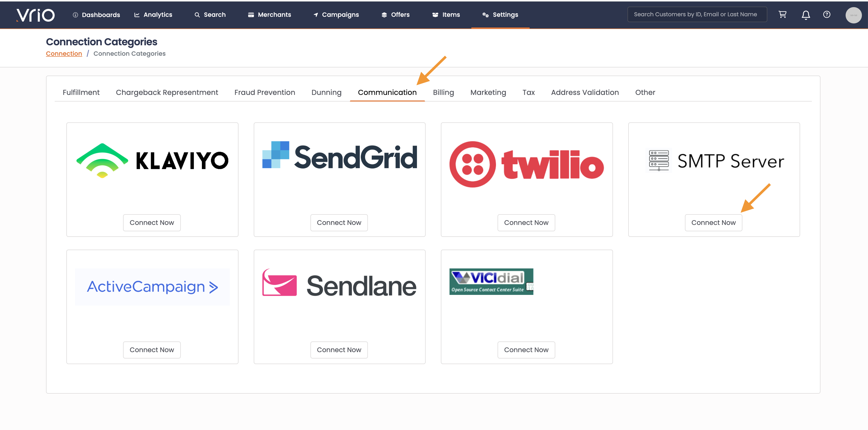Click the SMTP Server logo

(x=714, y=161)
